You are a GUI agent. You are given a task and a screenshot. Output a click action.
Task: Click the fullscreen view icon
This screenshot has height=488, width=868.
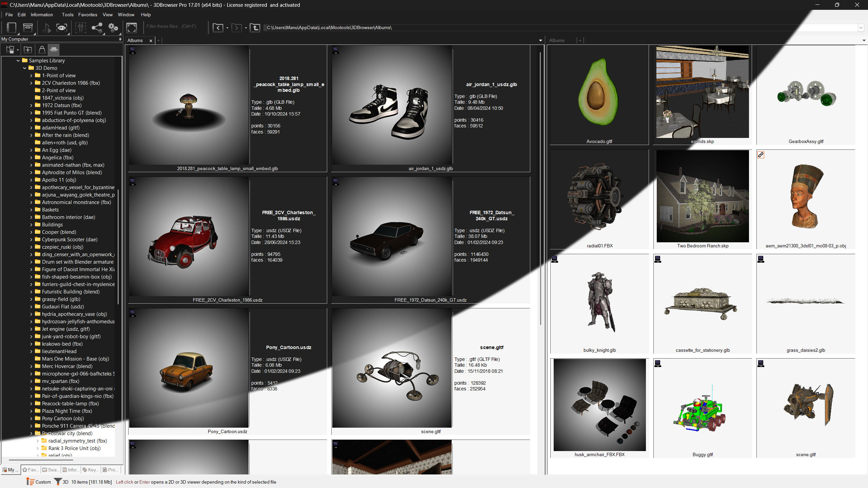pos(132,27)
